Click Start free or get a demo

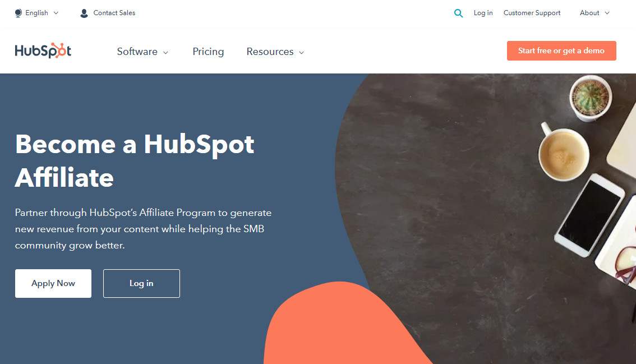coord(561,50)
